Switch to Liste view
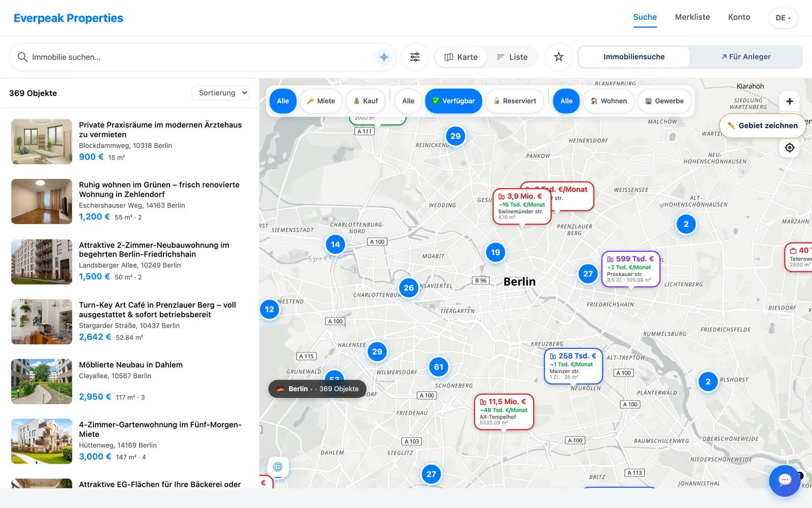 pyautogui.click(x=512, y=57)
